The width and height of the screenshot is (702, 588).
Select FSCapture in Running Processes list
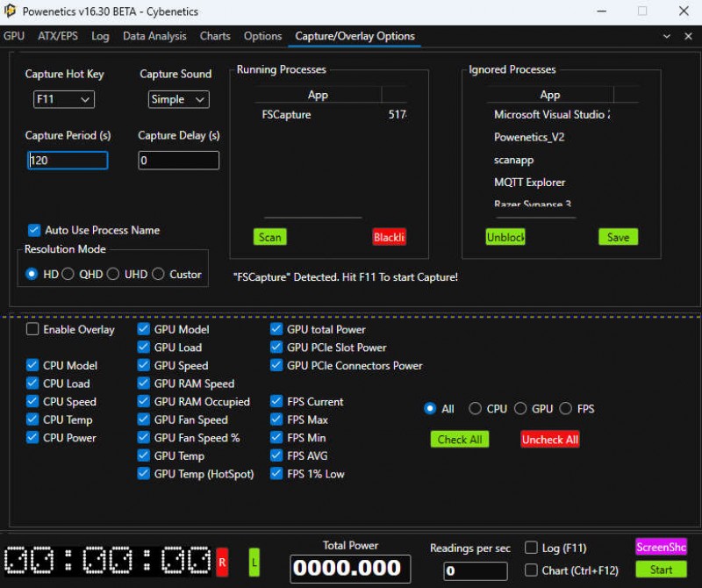click(x=286, y=114)
